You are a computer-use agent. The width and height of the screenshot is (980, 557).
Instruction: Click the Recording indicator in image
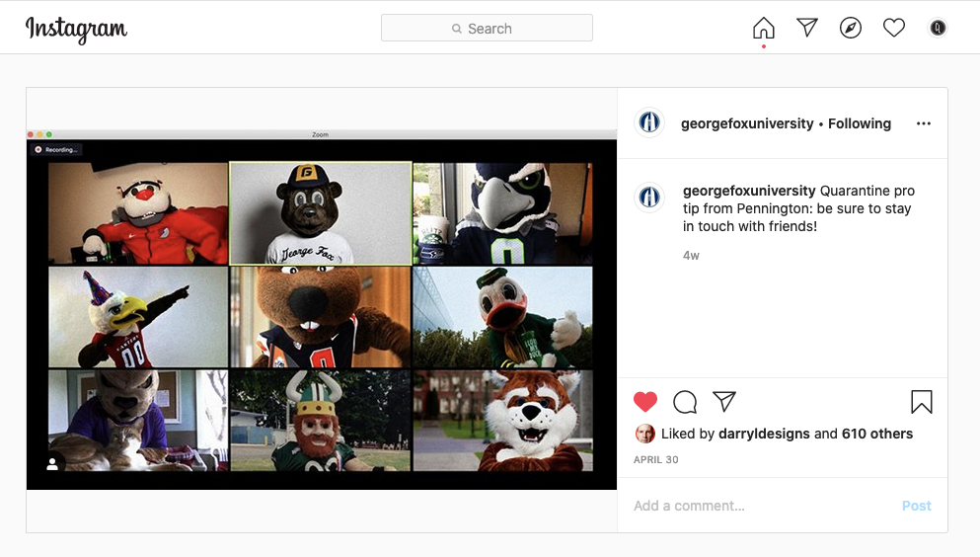click(x=57, y=149)
